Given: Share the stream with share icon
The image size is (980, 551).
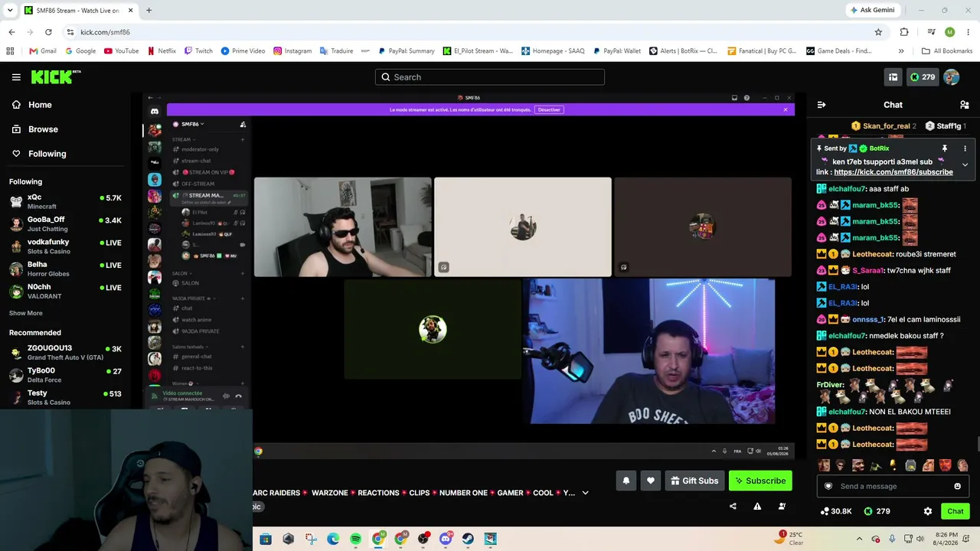Looking at the screenshot, I should 733,506.
